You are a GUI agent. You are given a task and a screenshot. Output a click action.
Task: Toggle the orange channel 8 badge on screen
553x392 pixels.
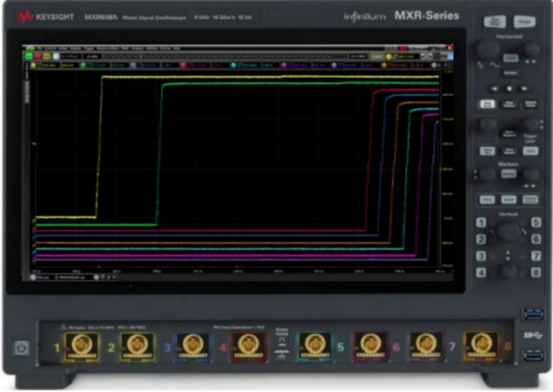(384, 65)
